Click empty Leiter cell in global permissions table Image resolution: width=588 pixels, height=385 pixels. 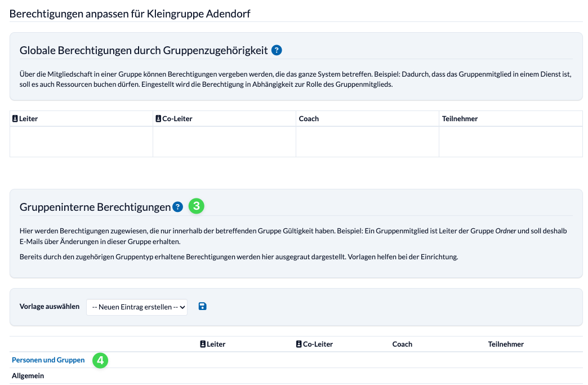coord(81,141)
